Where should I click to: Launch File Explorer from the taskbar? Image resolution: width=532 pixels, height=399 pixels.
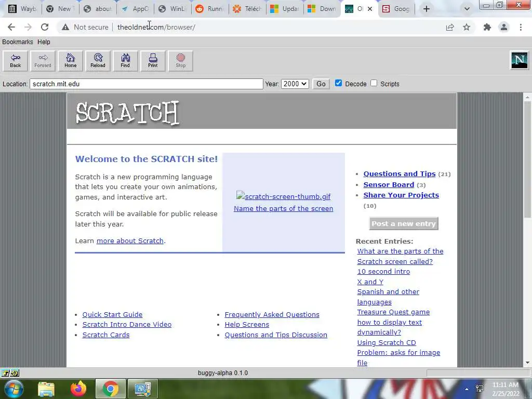[x=46, y=389]
